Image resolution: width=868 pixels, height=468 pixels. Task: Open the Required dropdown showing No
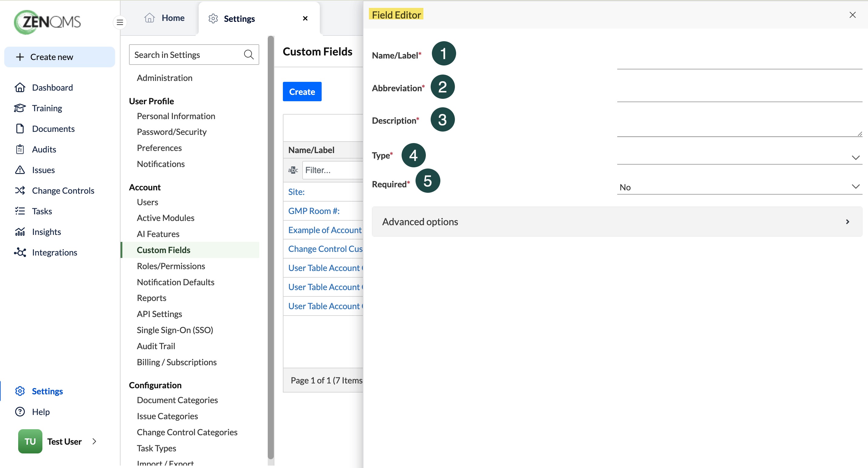[x=739, y=186]
